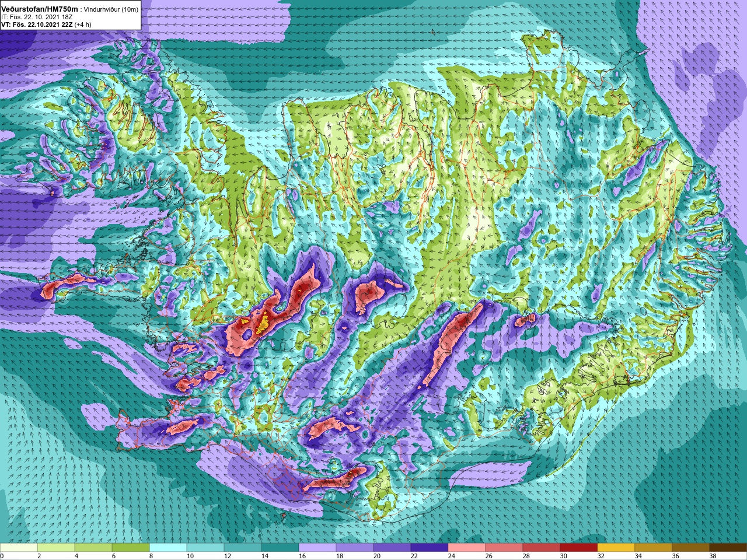
Task: Choose the legend swatch between 10 and 12
Action: [205, 547]
